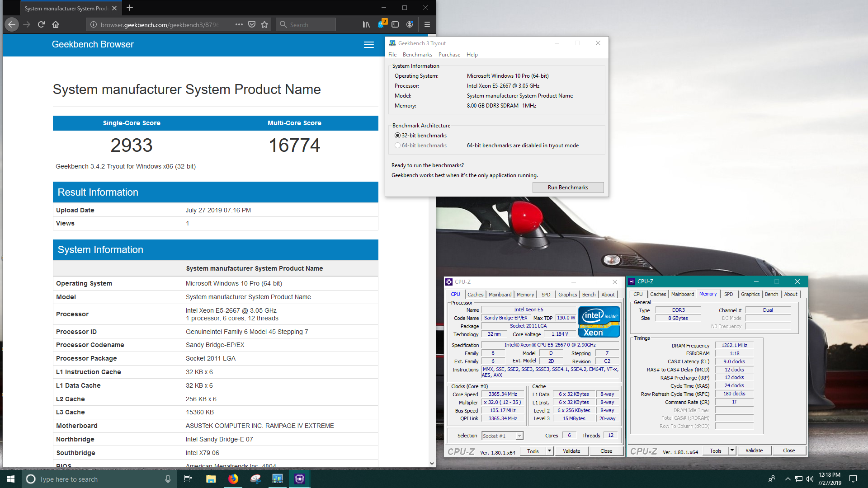Open a new browser tab
The width and height of the screenshot is (868, 488).
130,8
